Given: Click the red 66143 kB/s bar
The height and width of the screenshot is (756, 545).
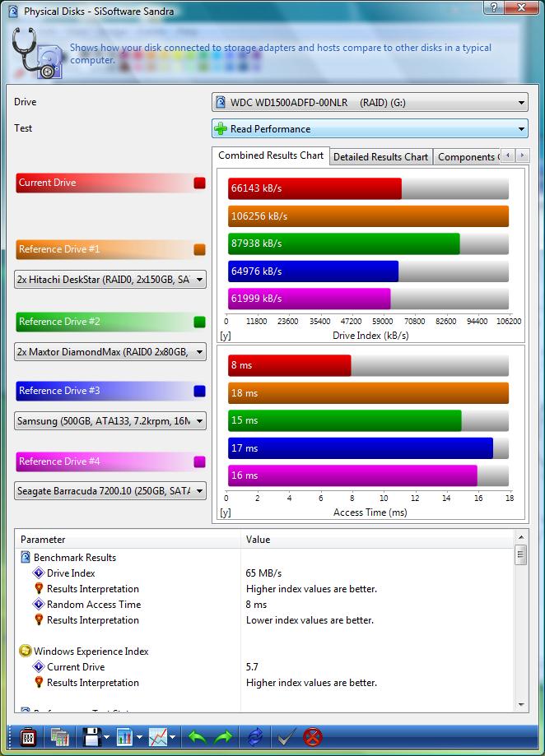Looking at the screenshot, I should coord(314,188).
